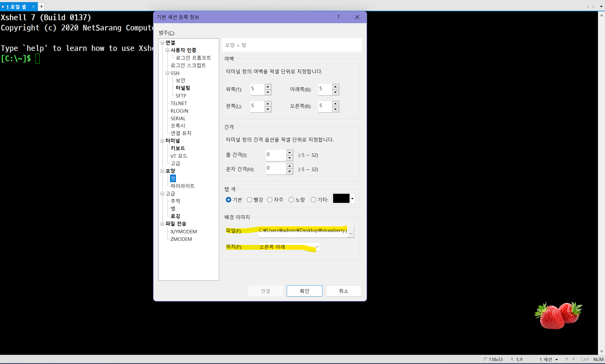Select the 기타 tab color radio
The height and width of the screenshot is (364, 605).
(x=313, y=200)
